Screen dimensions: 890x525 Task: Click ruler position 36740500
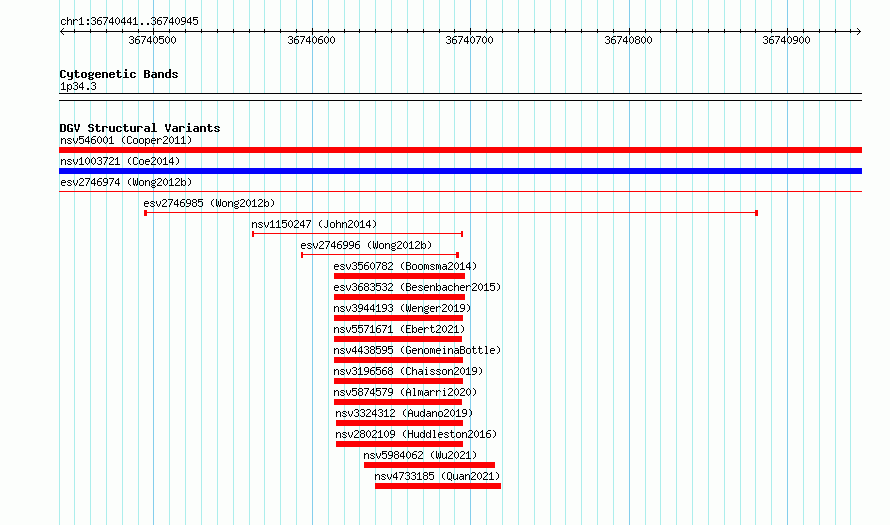152,40
